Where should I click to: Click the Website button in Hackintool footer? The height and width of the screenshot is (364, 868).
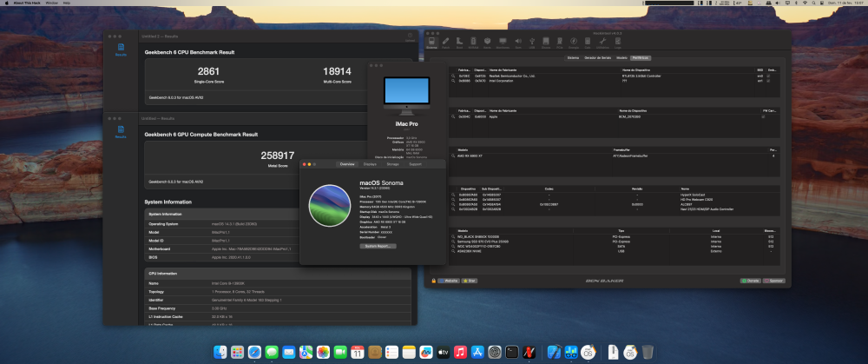(x=449, y=281)
